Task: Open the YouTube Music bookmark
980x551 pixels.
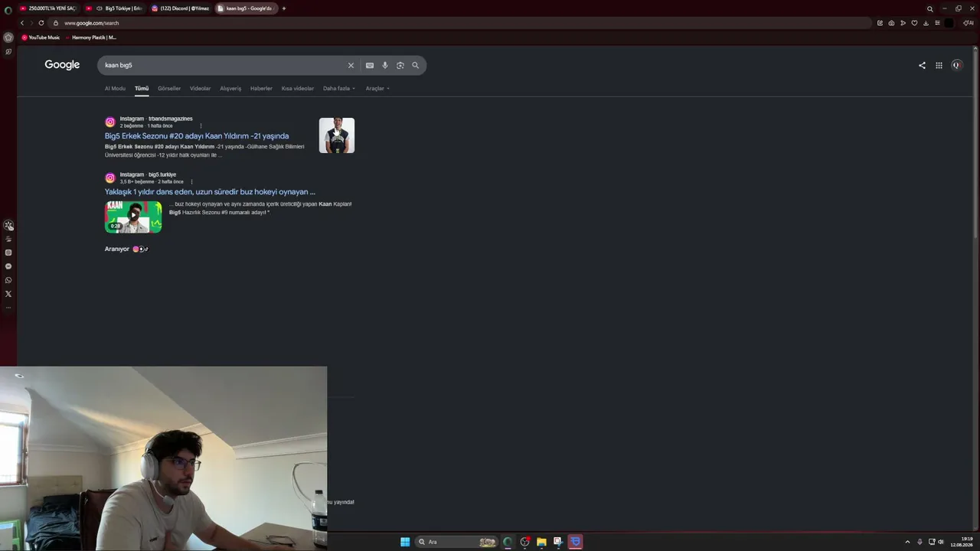Action: tap(41, 37)
